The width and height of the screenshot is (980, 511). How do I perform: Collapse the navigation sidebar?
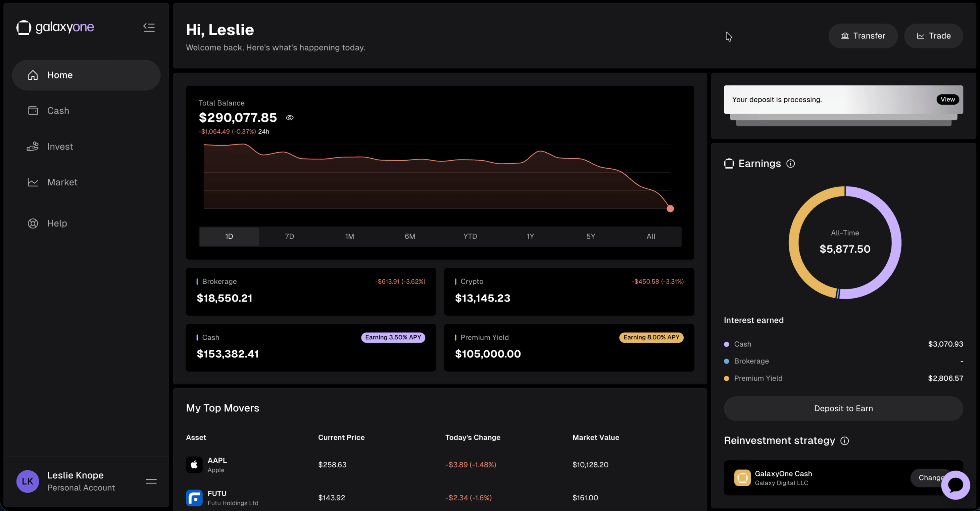(x=149, y=27)
